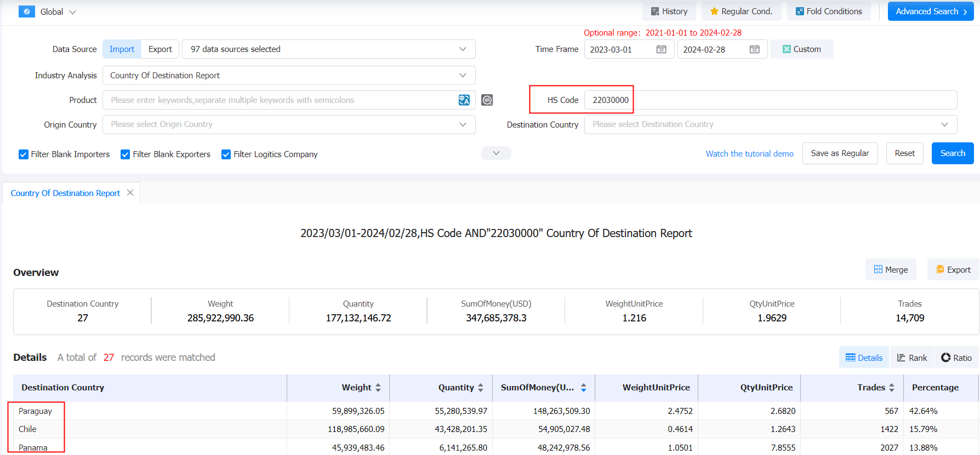The height and width of the screenshot is (455, 980).
Task: Open the Watch the tutorial demo link
Action: pyautogui.click(x=749, y=154)
